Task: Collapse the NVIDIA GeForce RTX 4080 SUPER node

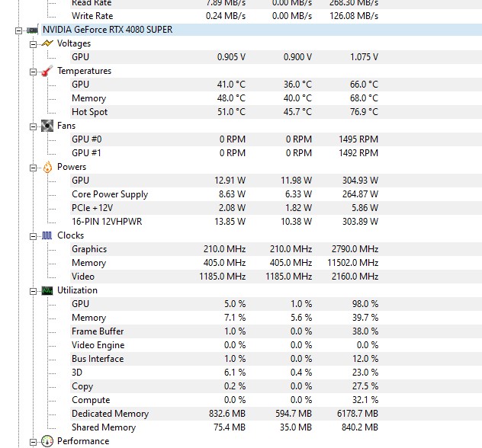Action: click(x=18, y=30)
